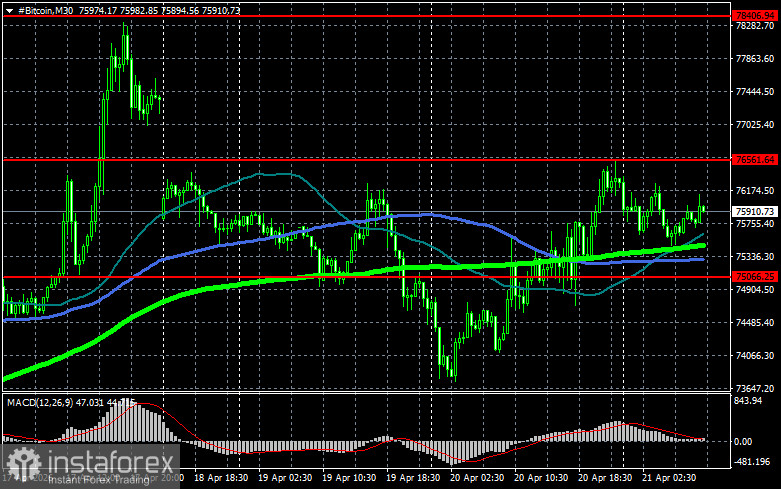781x489 pixels.
Task: Click the 20 Apr 02:30 time label
Action: coord(477,478)
